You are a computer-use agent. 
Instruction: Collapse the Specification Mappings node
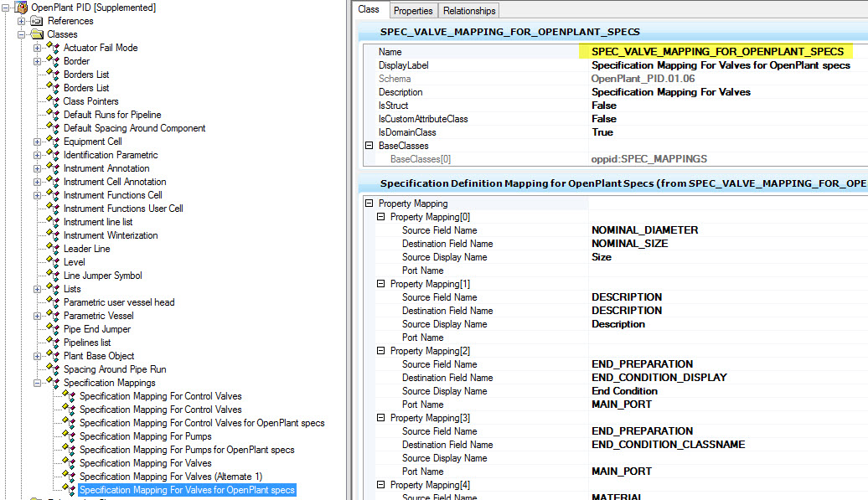[x=37, y=383]
